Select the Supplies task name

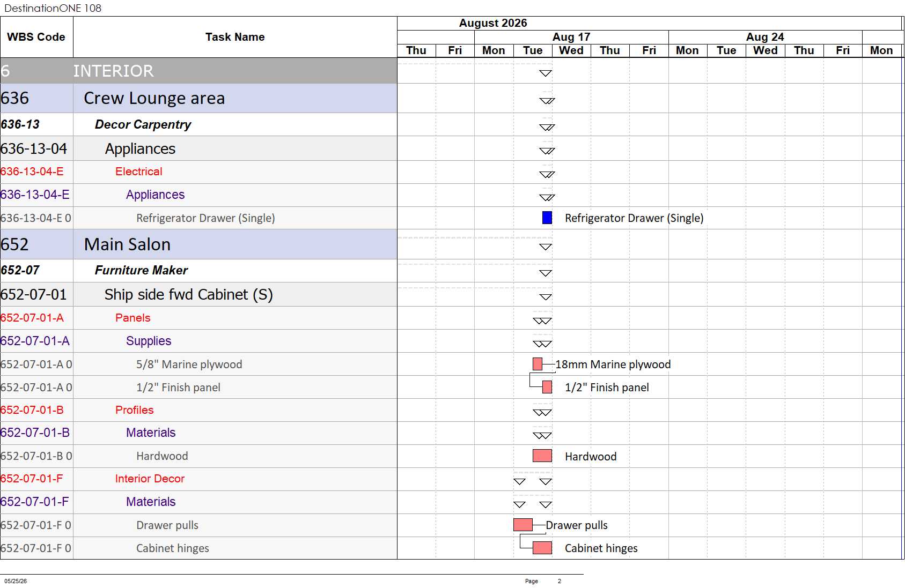(149, 341)
